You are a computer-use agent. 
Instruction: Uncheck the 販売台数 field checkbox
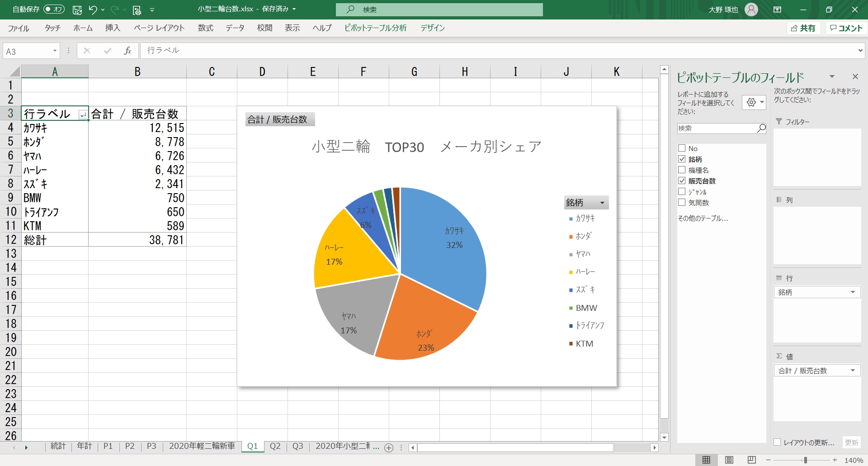pyautogui.click(x=682, y=181)
